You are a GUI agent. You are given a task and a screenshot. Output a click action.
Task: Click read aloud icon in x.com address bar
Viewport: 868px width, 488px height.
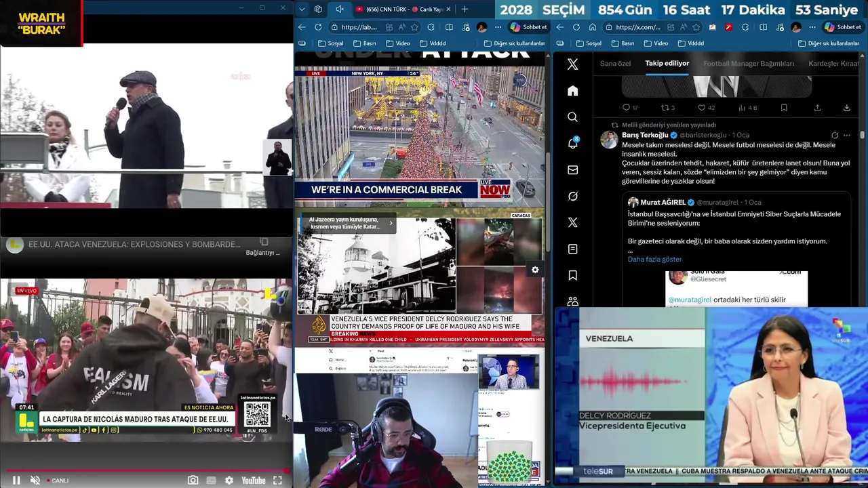point(684,27)
